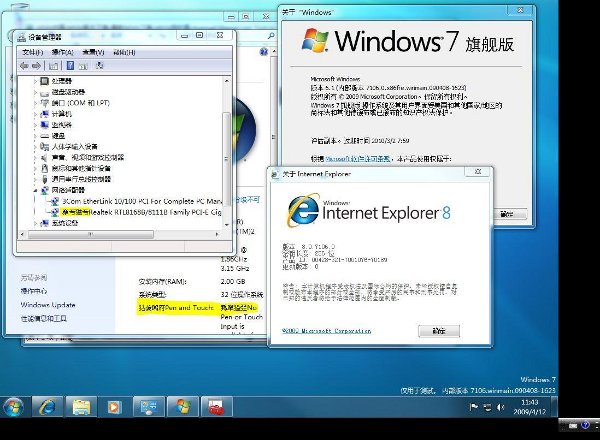The image size is (600, 440).
Task: Click red toolbox Device Manager taskbar icon
Action: 217,406
